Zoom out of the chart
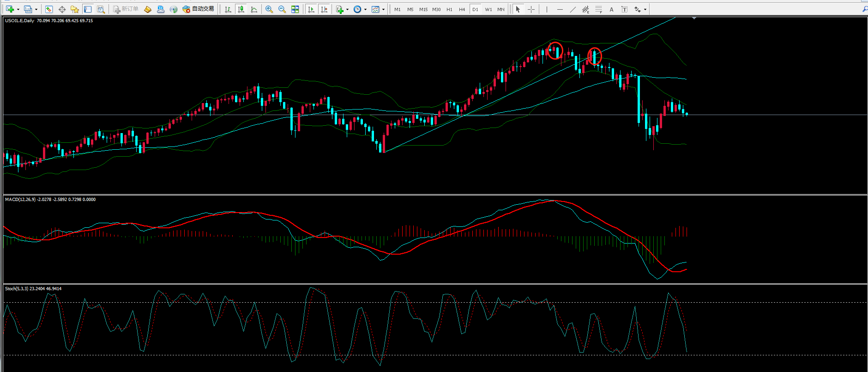Screen dimensions: 868x372 pos(282,9)
